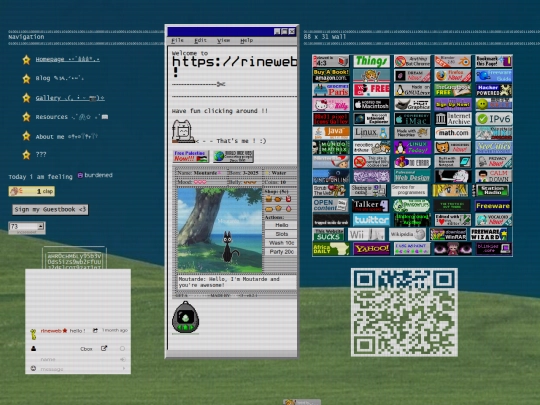This screenshot has width=540, height=405.
Task: Open the Edit menu in the retro window
Action: 200,40
